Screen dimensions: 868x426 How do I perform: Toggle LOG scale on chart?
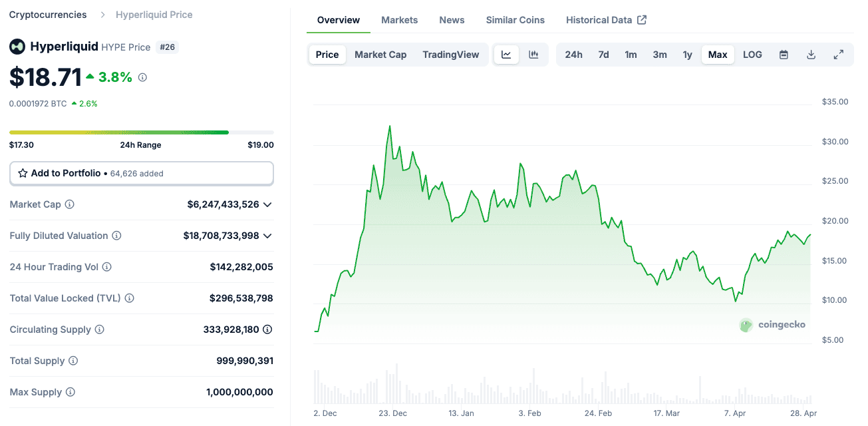click(752, 55)
